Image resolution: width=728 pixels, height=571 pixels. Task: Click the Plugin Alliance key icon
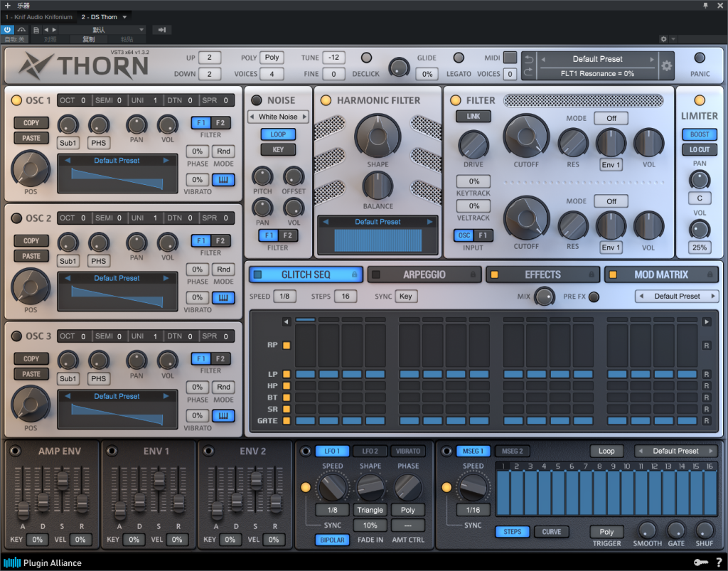700,562
